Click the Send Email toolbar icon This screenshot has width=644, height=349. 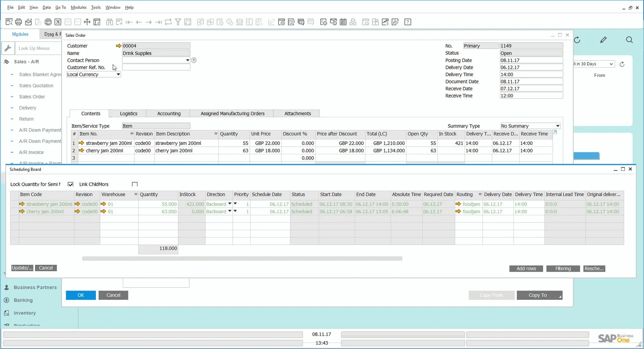29,22
